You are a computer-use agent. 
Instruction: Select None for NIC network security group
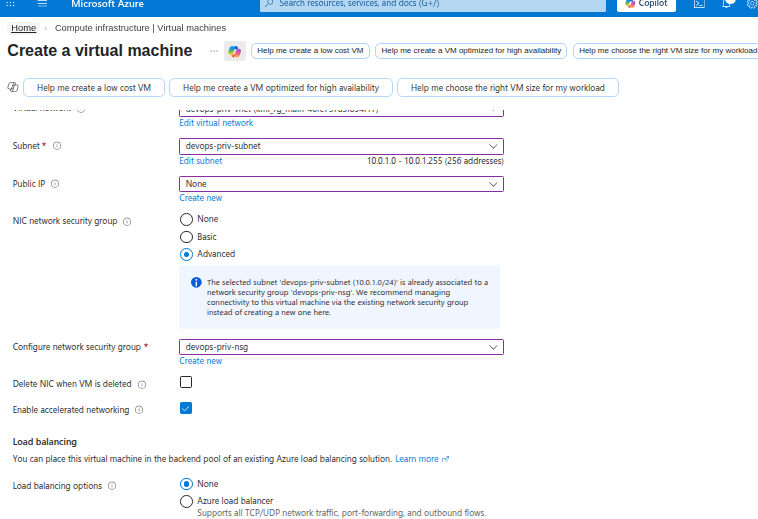pyautogui.click(x=186, y=219)
